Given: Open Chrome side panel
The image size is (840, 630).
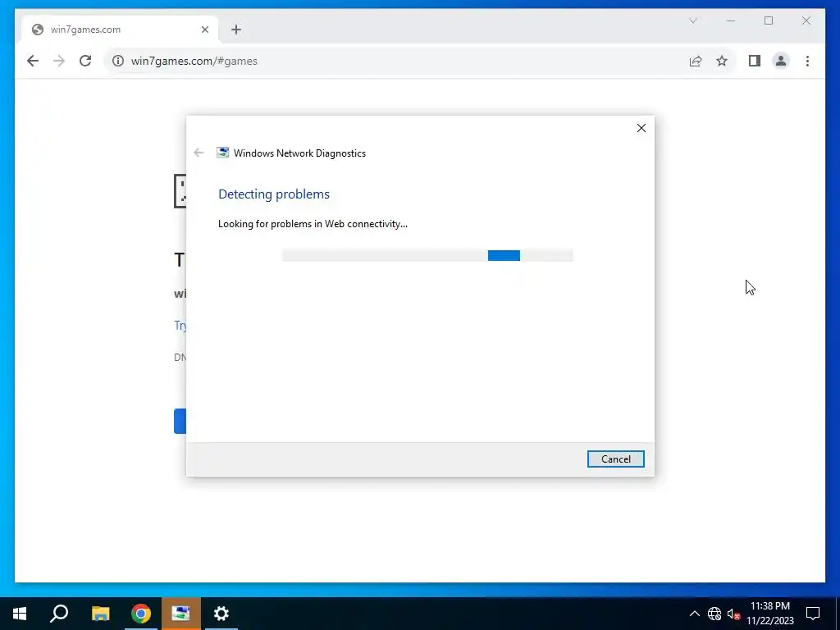Looking at the screenshot, I should [755, 61].
